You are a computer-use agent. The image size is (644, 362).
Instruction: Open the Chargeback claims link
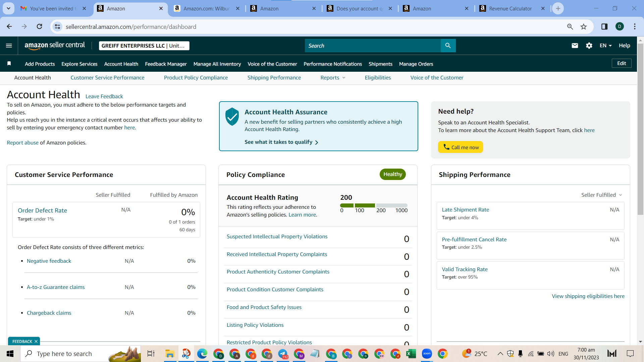(49, 313)
